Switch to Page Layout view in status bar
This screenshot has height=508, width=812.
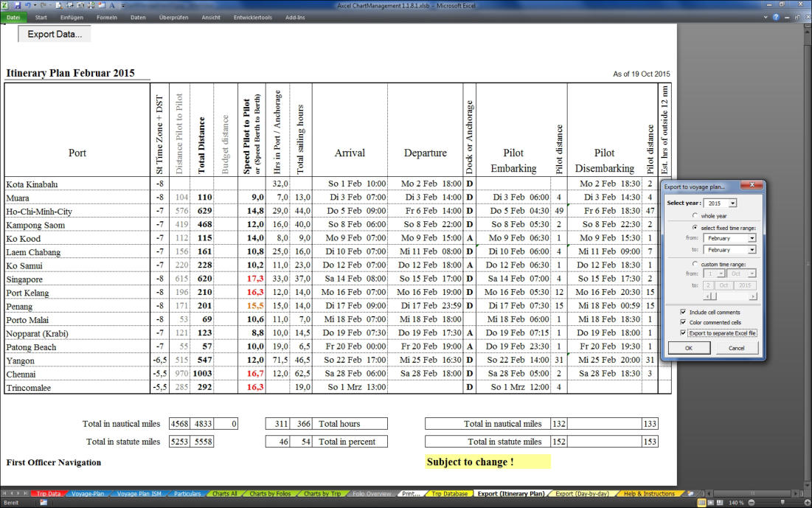710,502
